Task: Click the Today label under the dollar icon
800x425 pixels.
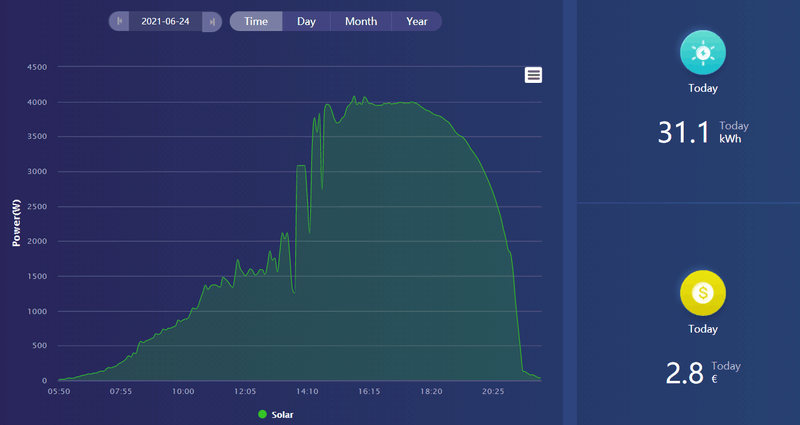Action: pos(703,329)
